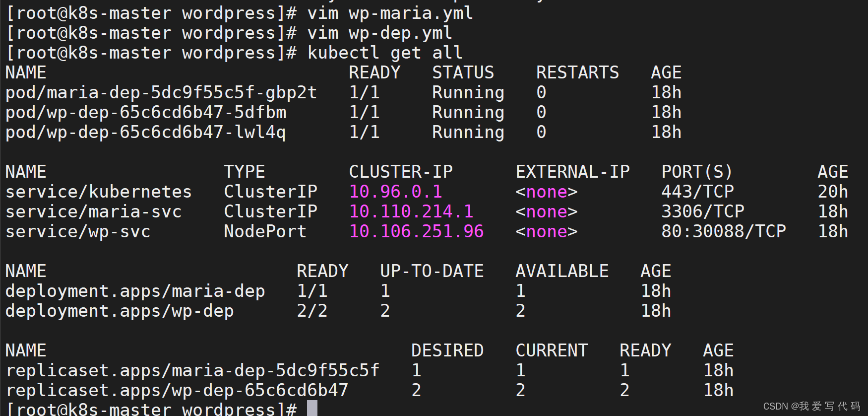Click the DESIRED column header
This screenshot has width=868, height=416.
tap(447, 350)
